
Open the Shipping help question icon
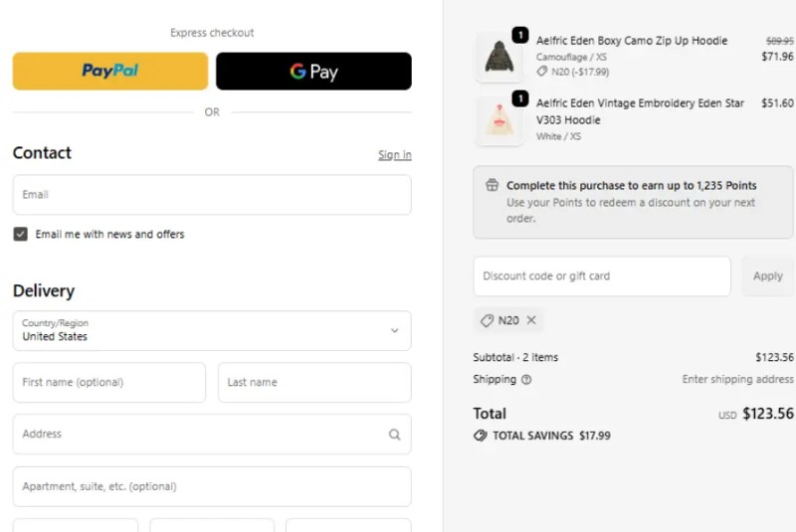[526, 379]
